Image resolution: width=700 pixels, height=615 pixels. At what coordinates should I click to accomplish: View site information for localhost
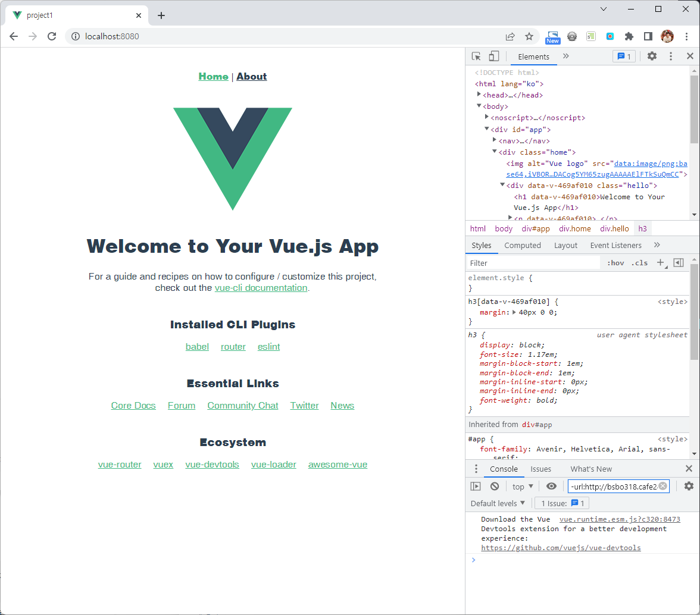point(76,36)
